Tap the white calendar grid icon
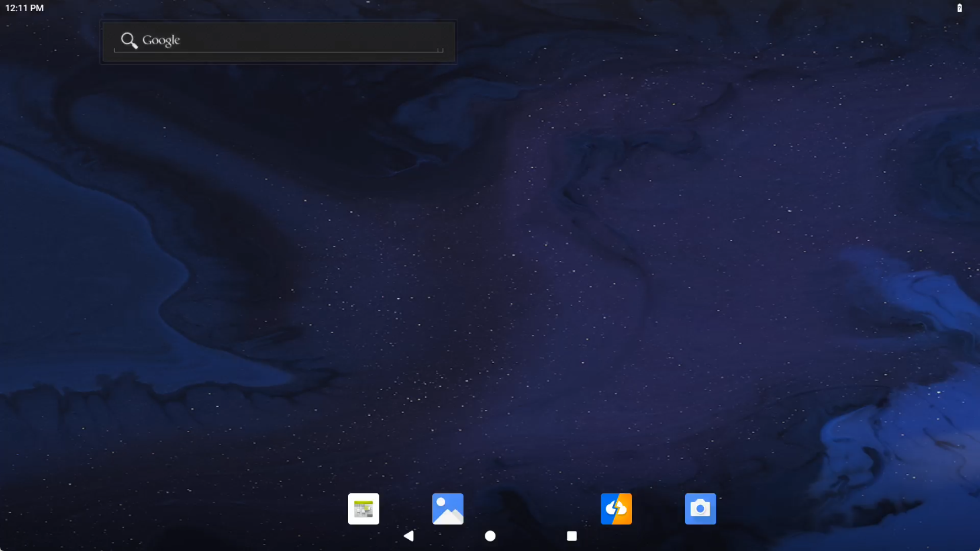 [363, 509]
